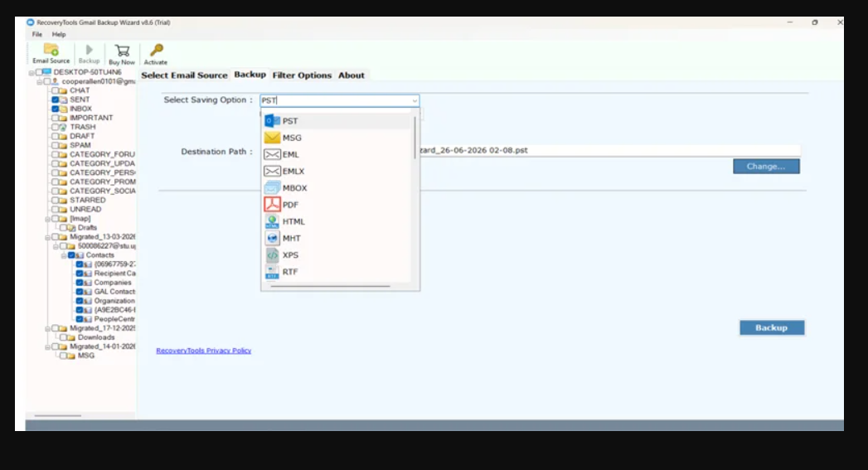The width and height of the screenshot is (868, 470).
Task: Open the Select Saving Option dropdown arrow
Action: [x=414, y=101]
